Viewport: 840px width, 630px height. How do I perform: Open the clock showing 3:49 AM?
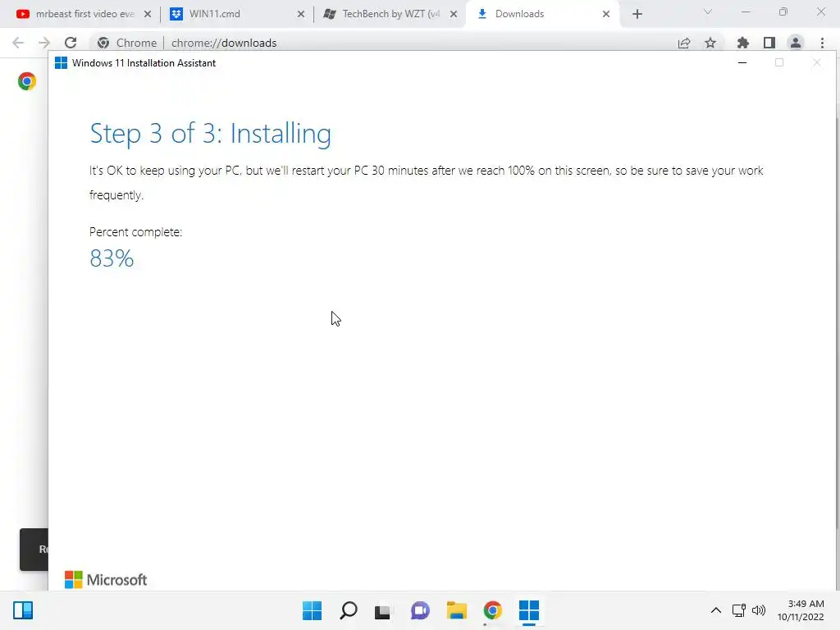(801, 610)
